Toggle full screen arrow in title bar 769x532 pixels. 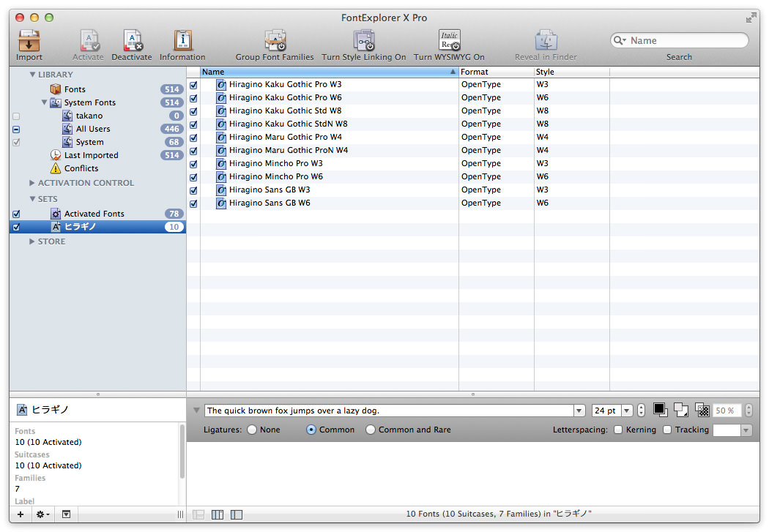[751, 18]
